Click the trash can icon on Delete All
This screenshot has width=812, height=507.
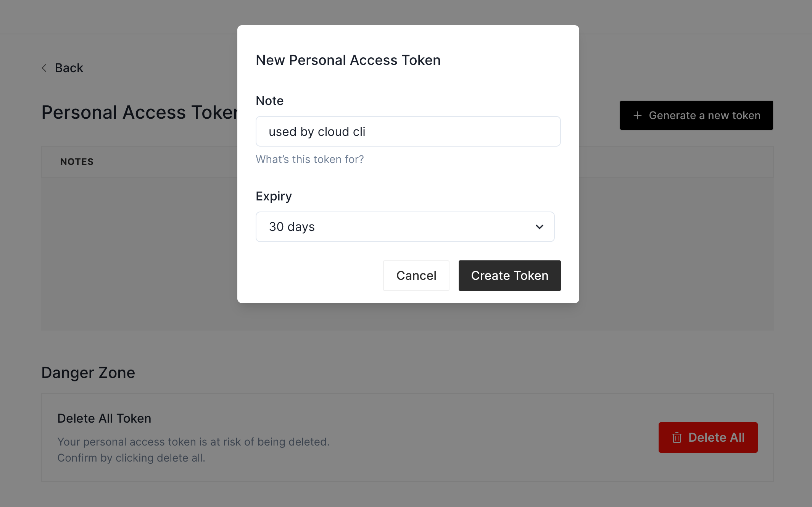pyautogui.click(x=677, y=438)
